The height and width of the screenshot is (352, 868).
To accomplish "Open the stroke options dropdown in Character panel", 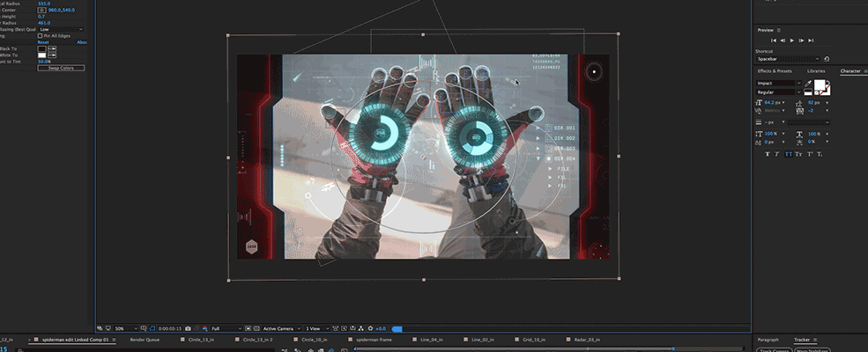I will click(809, 122).
